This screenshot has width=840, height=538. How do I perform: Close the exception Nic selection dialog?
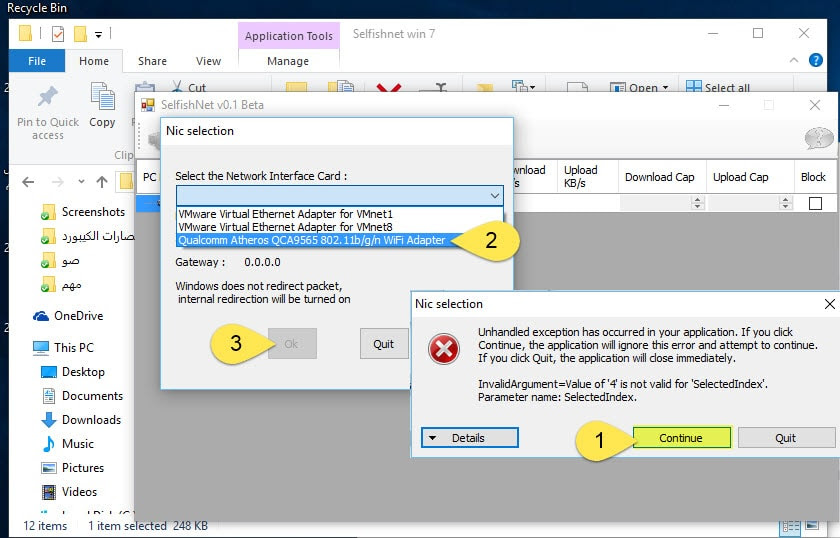[829, 304]
